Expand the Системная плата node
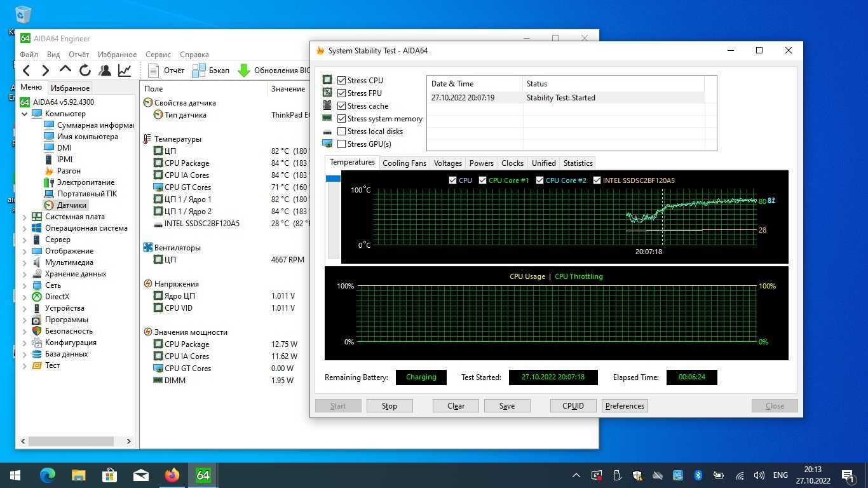Screen dimensions: 868x488 pyautogui.click(x=25, y=217)
